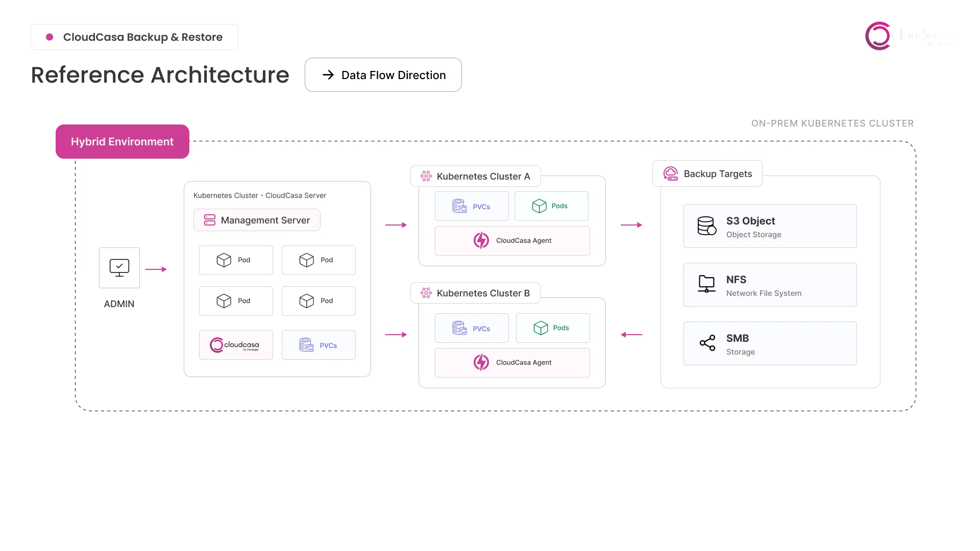Click the Backup Targets cloud icon

pyautogui.click(x=671, y=173)
